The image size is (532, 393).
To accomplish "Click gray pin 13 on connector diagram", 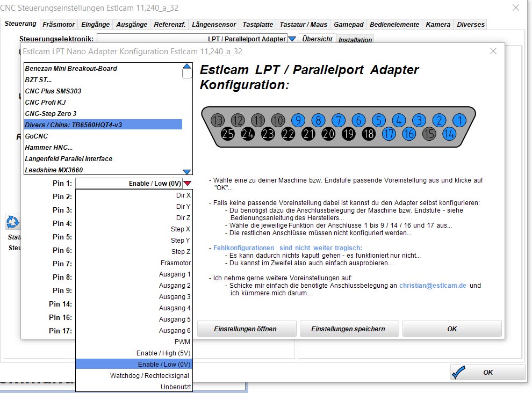I will pyautogui.click(x=218, y=120).
